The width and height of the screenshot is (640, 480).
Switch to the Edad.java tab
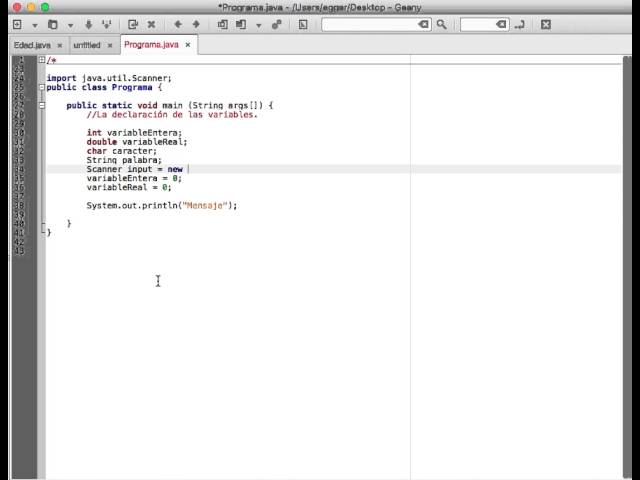tap(32, 45)
